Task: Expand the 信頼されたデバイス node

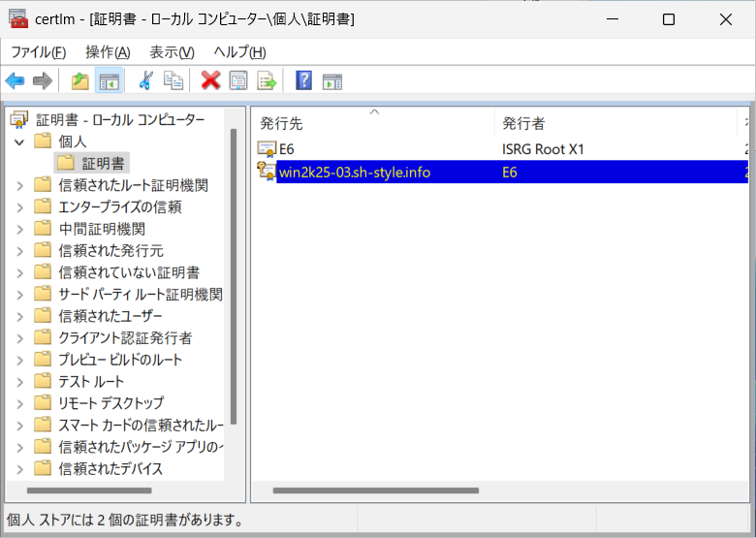Action: 19,469
